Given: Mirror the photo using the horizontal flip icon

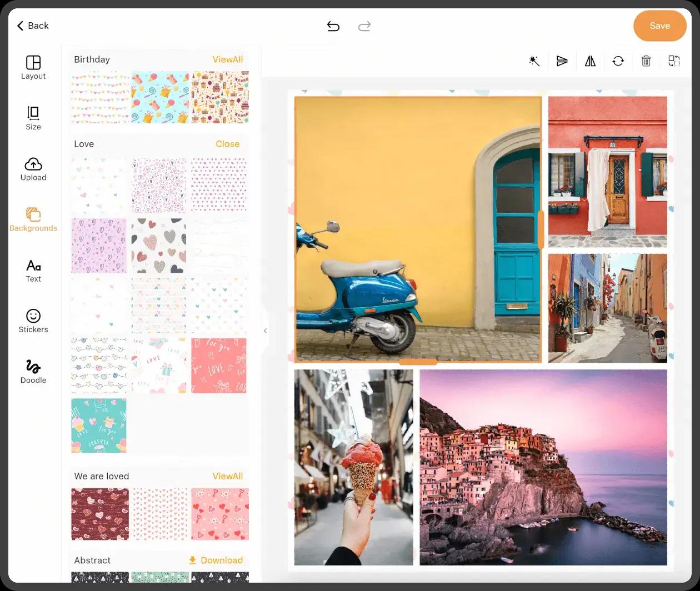Looking at the screenshot, I should click(590, 61).
